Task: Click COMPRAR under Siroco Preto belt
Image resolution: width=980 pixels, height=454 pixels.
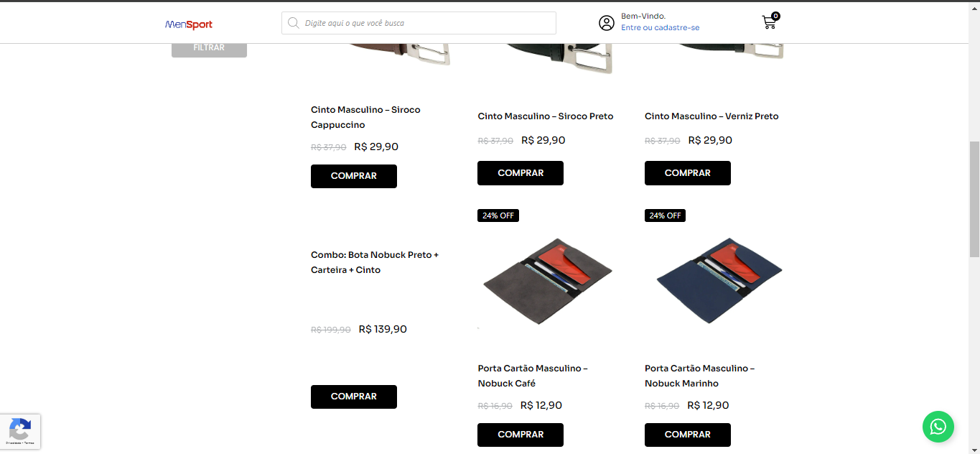Action: (x=521, y=173)
